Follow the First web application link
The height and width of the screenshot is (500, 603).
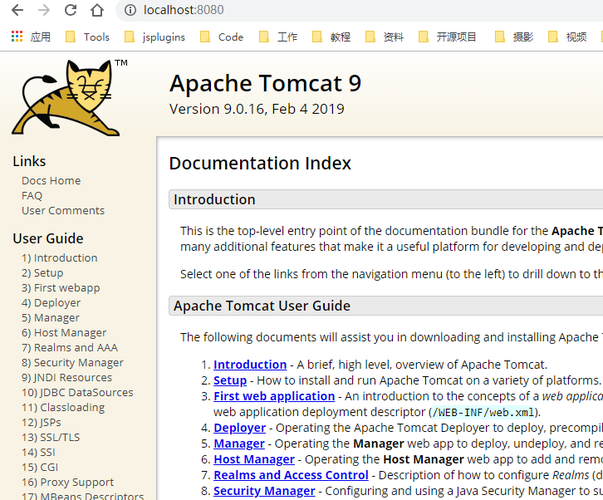pyautogui.click(x=274, y=396)
